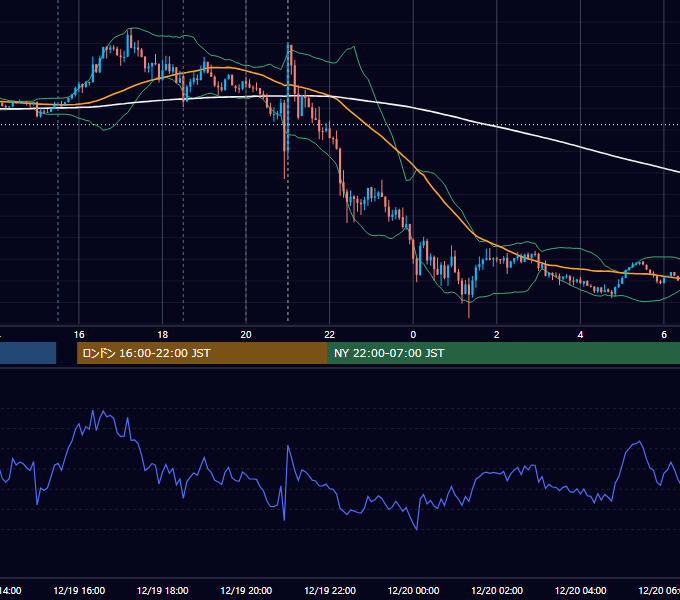Click the 16 hour axis label
680x600 pixels.
pyautogui.click(x=79, y=334)
